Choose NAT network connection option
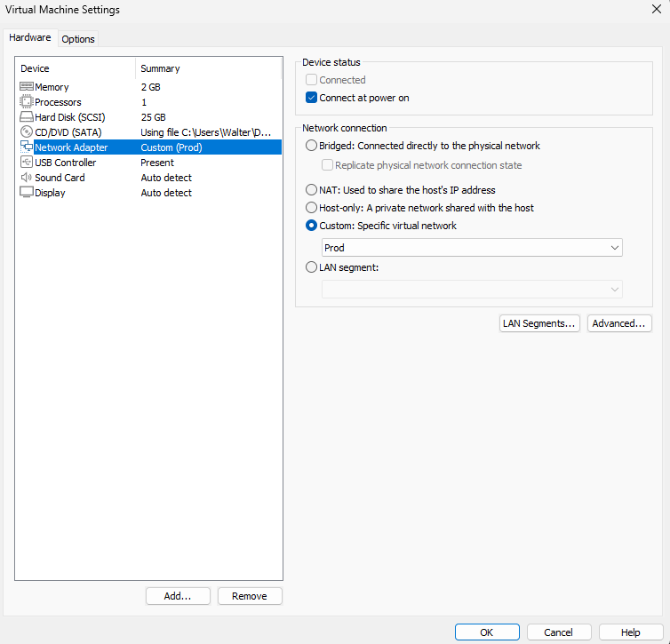The width and height of the screenshot is (670, 644). point(311,190)
